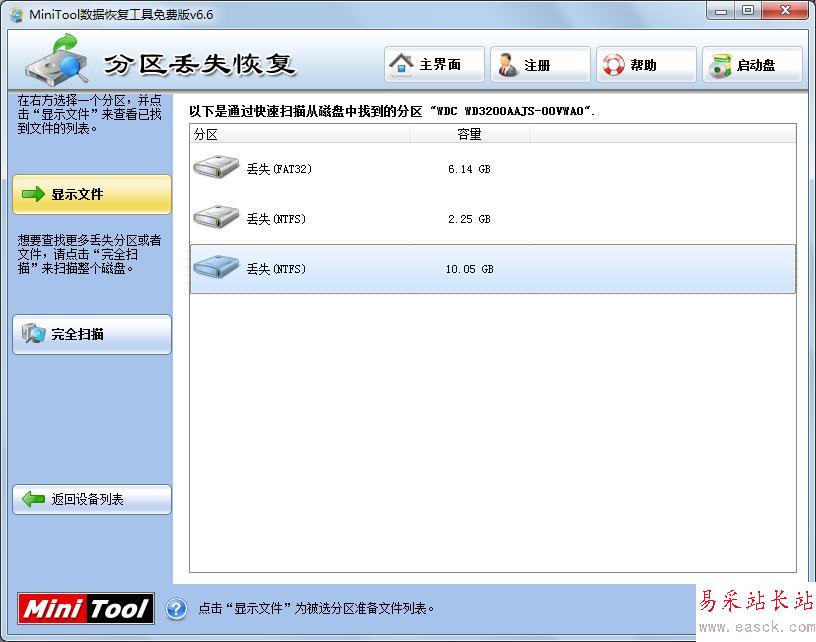Click the 10.05 GB capacity value
Screen dimensions: 816x642
(x=469, y=269)
